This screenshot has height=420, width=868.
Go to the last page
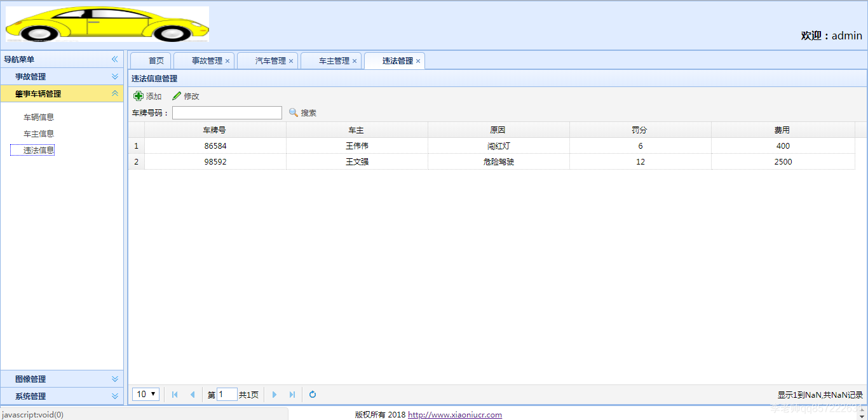(x=292, y=395)
